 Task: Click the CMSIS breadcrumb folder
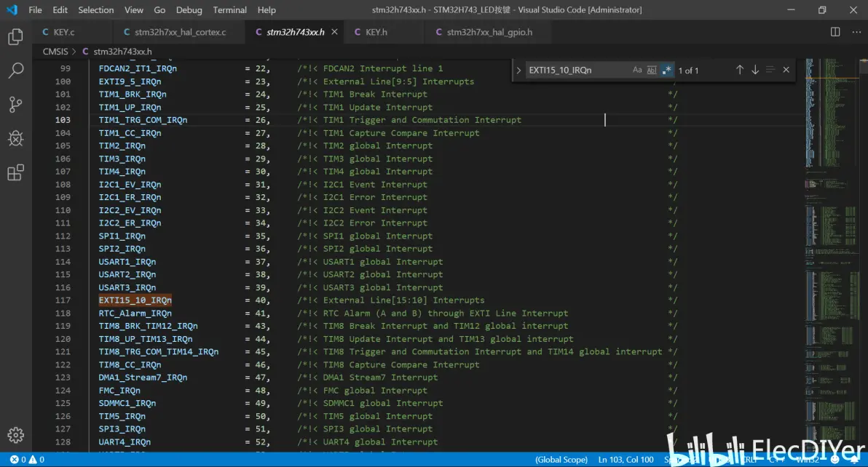pyautogui.click(x=55, y=52)
